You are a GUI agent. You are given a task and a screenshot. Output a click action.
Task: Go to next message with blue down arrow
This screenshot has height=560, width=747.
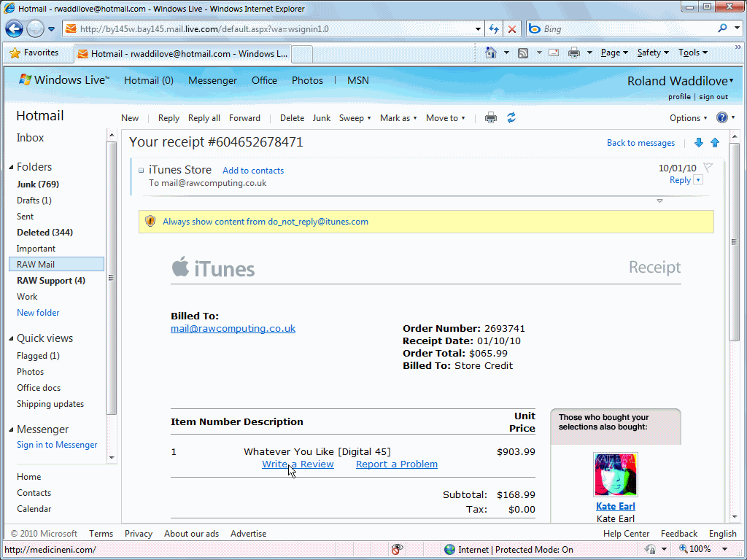click(x=698, y=143)
